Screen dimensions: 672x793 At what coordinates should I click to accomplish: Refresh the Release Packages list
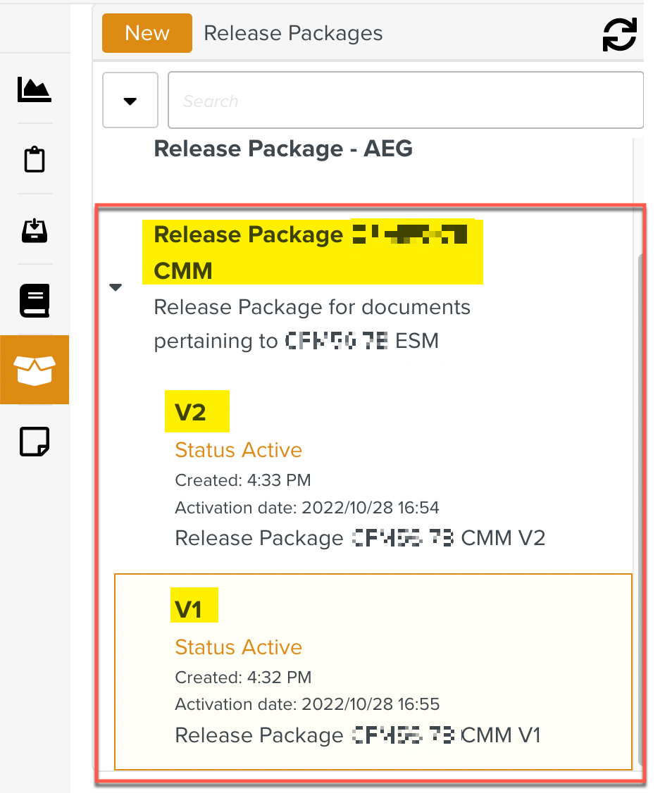tap(619, 35)
